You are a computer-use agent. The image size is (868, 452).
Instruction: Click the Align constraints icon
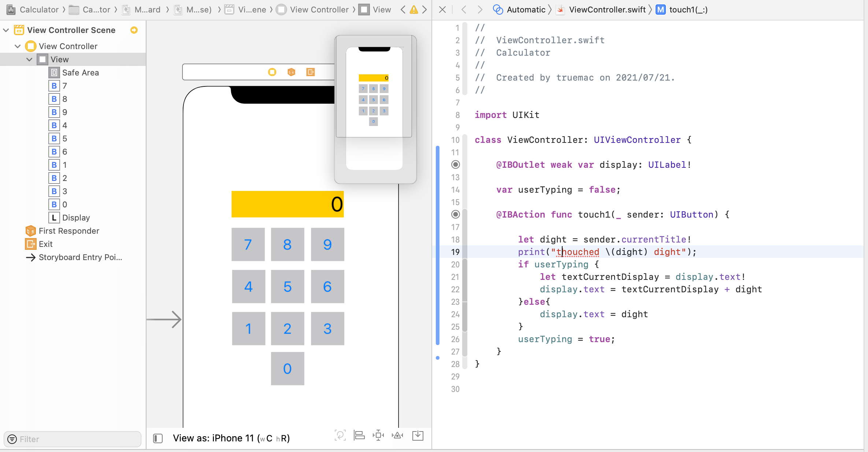[359, 435]
